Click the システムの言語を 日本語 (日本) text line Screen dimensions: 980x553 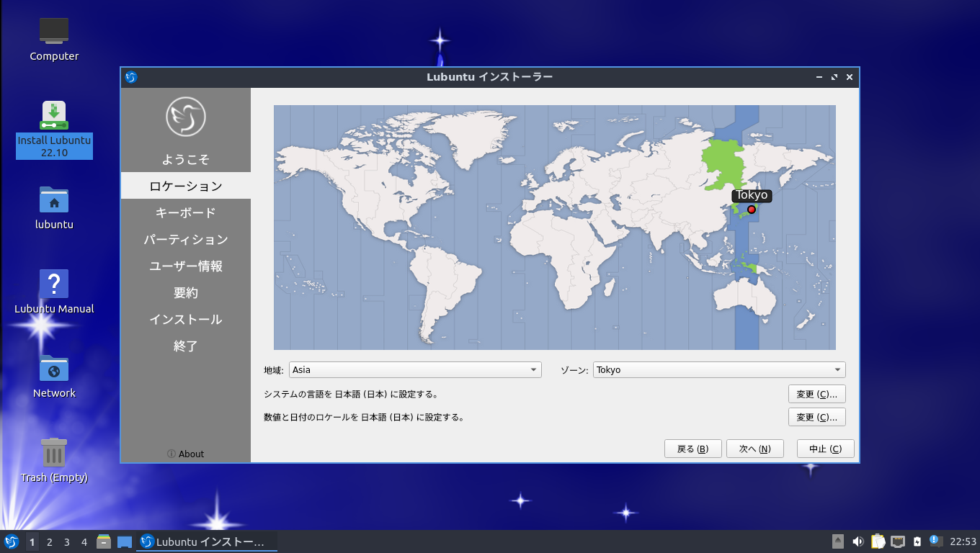pos(352,394)
